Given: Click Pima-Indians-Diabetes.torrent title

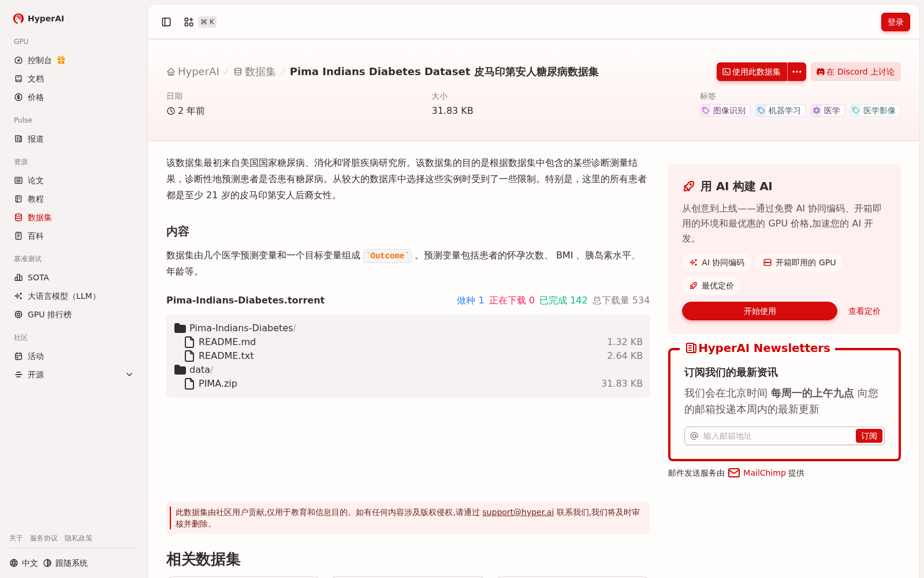Looking at the screenshot, I should coord(245,300).
